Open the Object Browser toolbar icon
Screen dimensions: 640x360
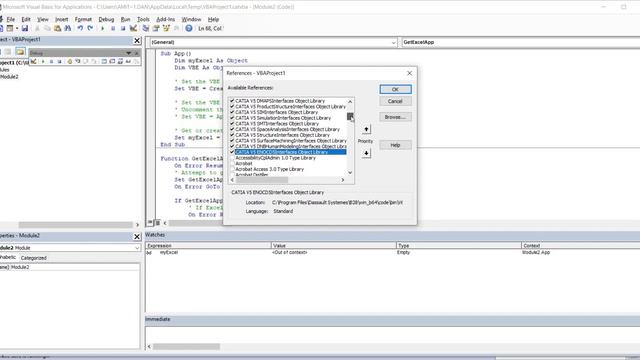(x=166, y=29)
